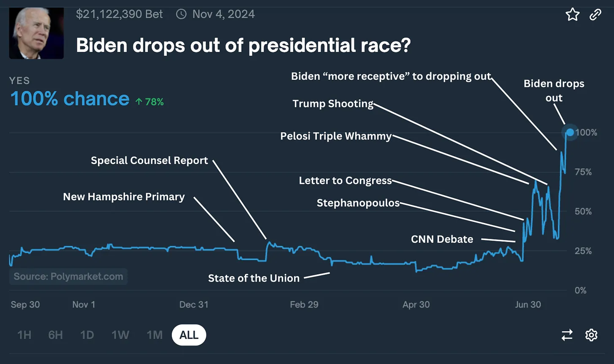Copy the market link via chain icon
The height and width of the screenshot is (364, 614).
pyautogui.click(x=595, y=14)
